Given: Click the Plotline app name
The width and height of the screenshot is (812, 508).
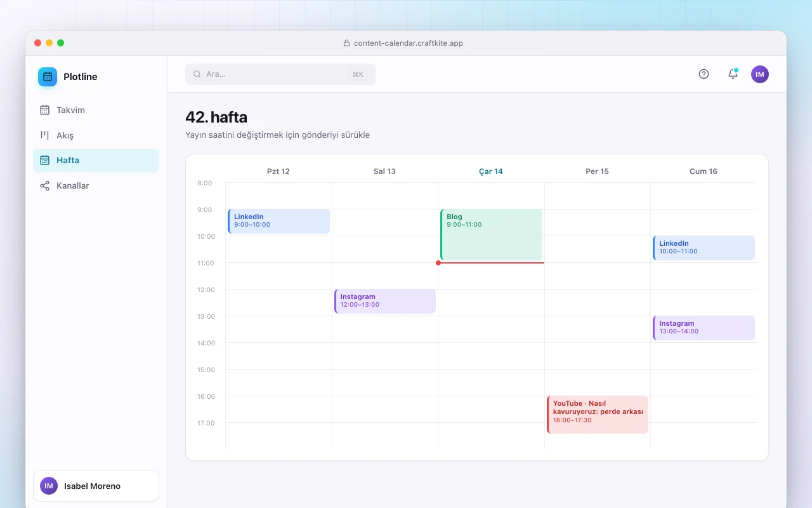Looking at the screenshot, I should [81, 77].
